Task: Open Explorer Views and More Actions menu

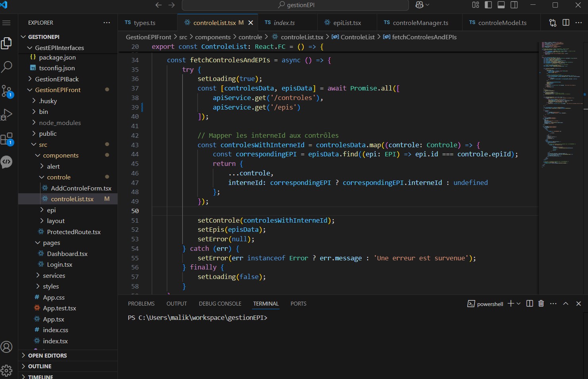Action: coord(107,23)
